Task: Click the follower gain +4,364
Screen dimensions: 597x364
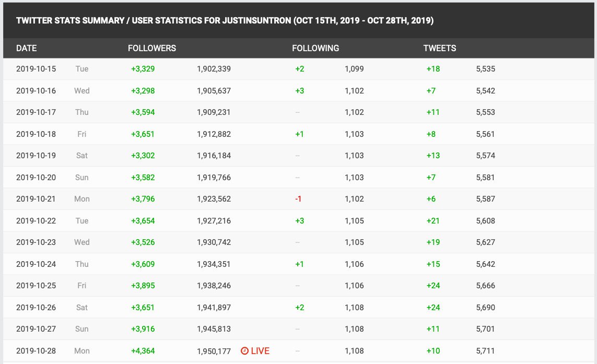Action: click(x=143, y=351)
